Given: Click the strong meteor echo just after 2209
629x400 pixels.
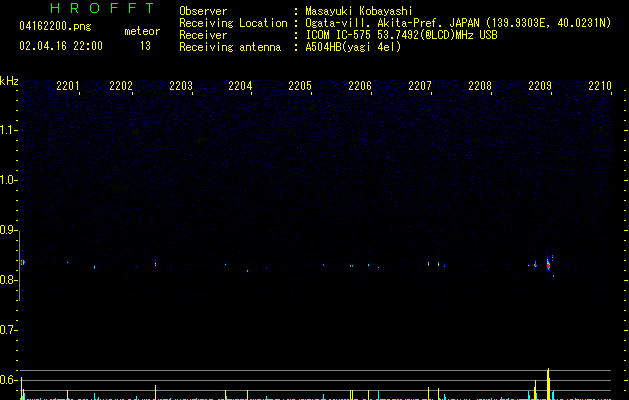Looking at the screenshot, I should click(548, 263).
